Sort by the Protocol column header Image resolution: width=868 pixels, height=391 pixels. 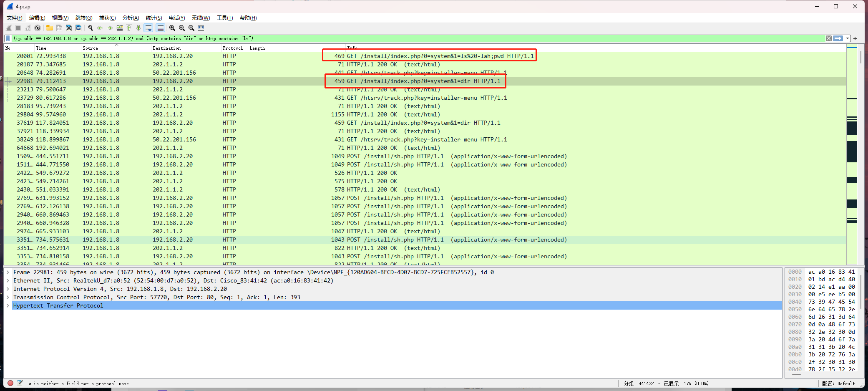pos(234,48)
